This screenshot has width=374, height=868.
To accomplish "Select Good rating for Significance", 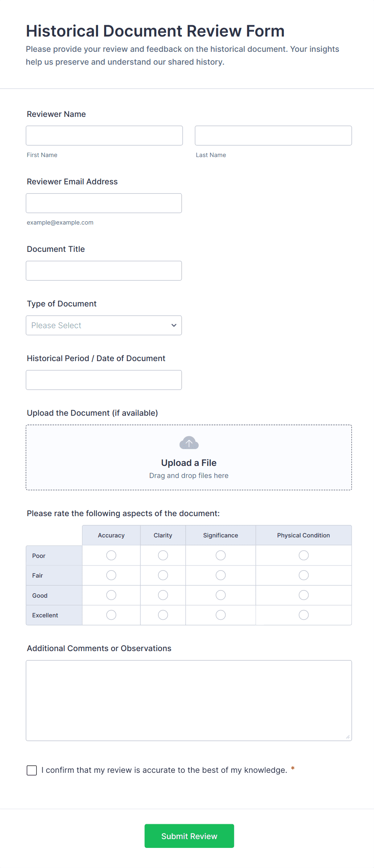I will point(220,595).
